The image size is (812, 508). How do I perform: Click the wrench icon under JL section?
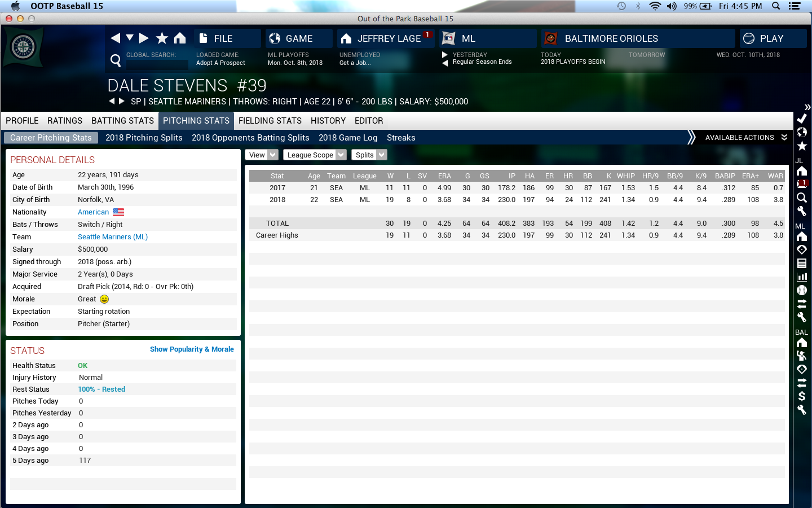coord(801,211)
